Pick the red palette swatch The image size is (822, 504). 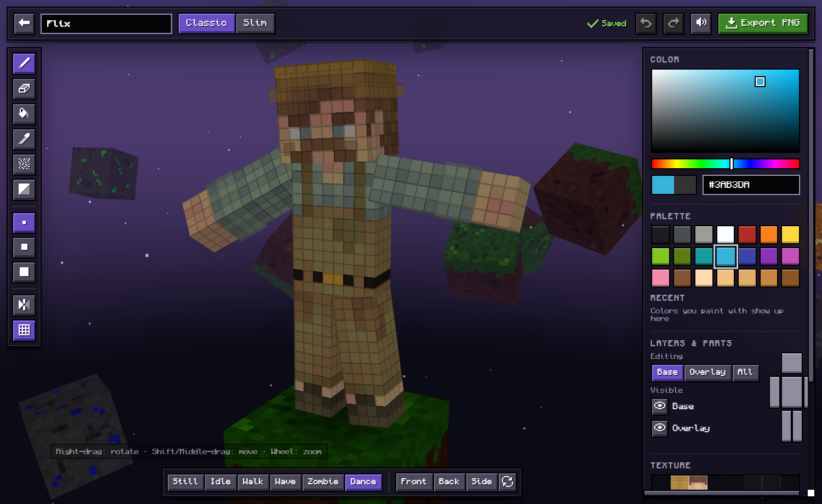click(747, 234)
